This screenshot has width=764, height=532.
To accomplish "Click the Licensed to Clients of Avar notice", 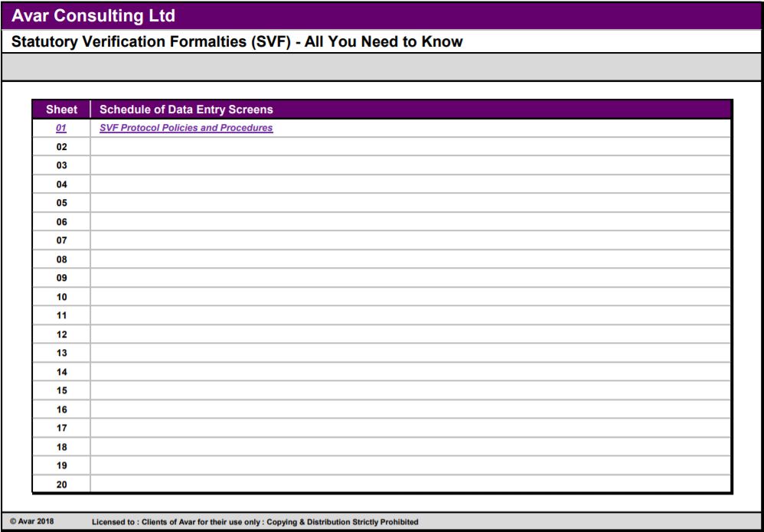I will 255,522.
